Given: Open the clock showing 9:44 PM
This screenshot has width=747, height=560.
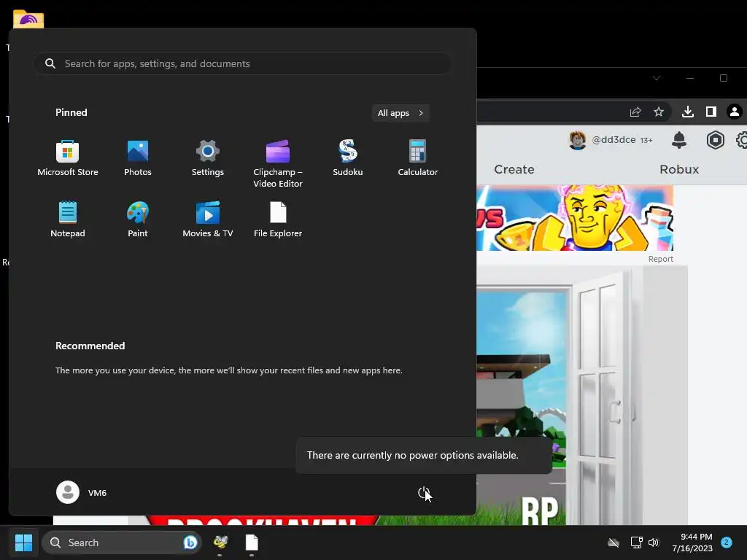Looking at the screenshot, I should point(692,542).
